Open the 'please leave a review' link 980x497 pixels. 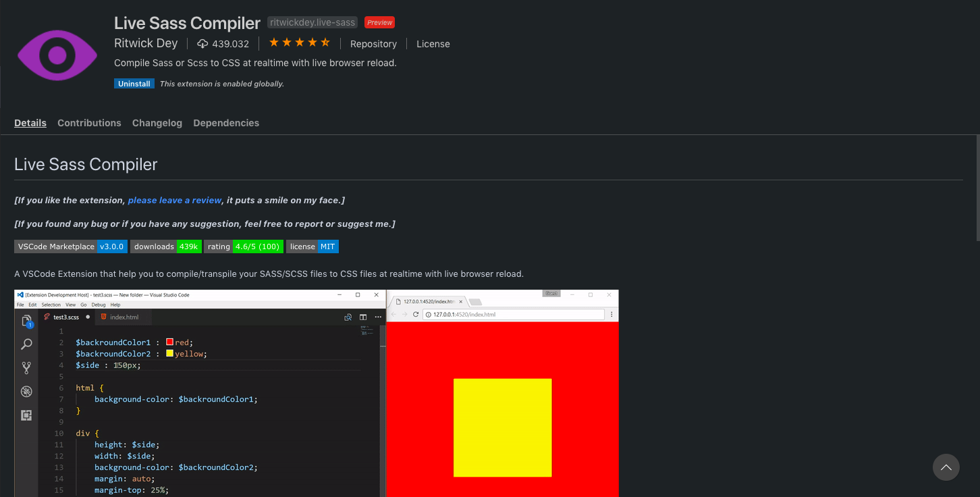(x=174, y=200)
